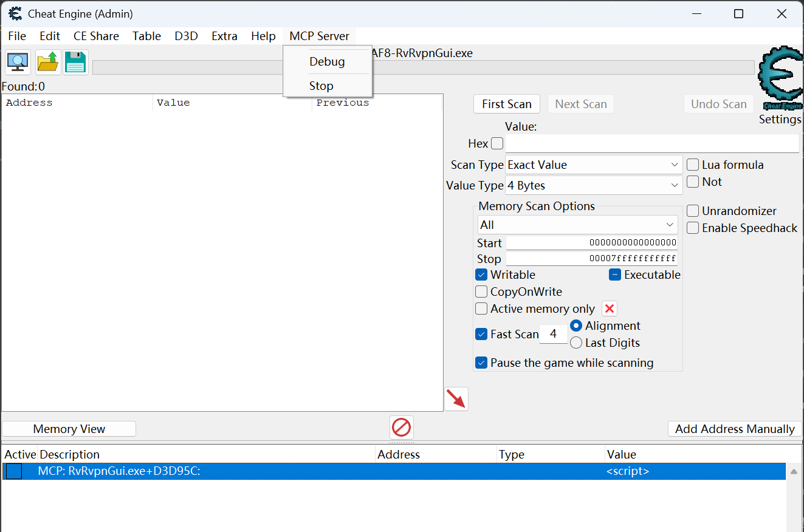Open the Table menu
Viewport: 804px width, 532px height.
point(147,36)
